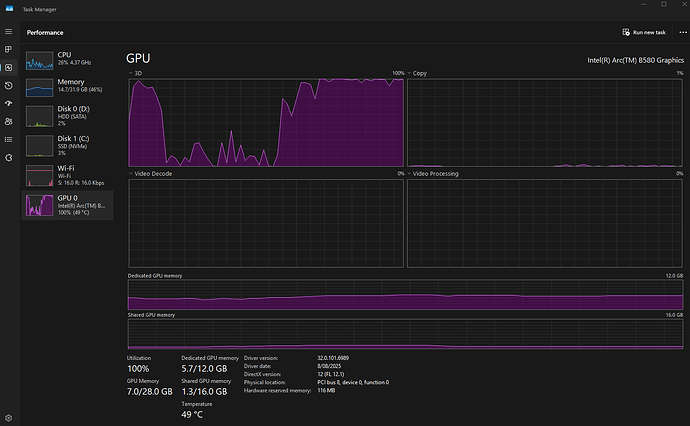The height and width of the screenshot is (426, 690).
Task: Click the Video Decode graph area
Action: click(x=266, y=223)
